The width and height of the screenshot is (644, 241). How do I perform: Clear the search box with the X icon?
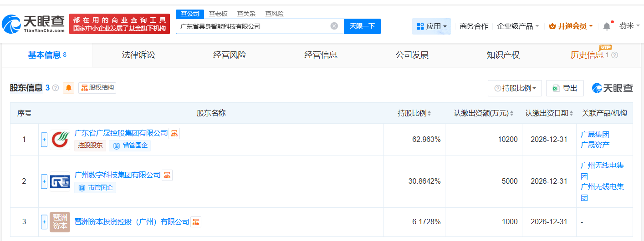click(334, 26)
